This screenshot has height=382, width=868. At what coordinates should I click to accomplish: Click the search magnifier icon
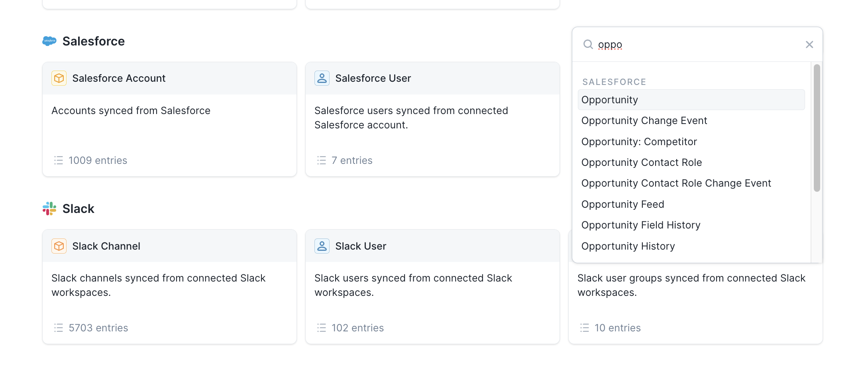pos(588,44)
